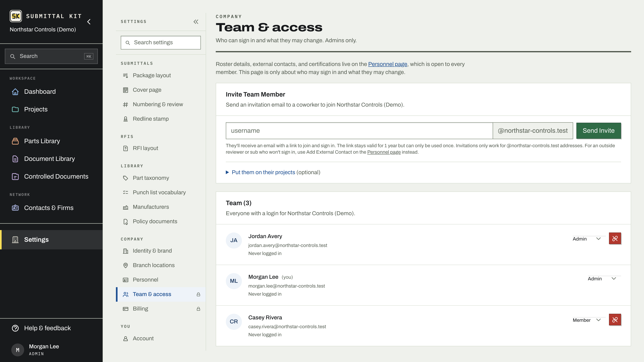Click the CR avatar for Casey Rivera
The width and height of the screenshot is (644, 362).
(234, 322)
